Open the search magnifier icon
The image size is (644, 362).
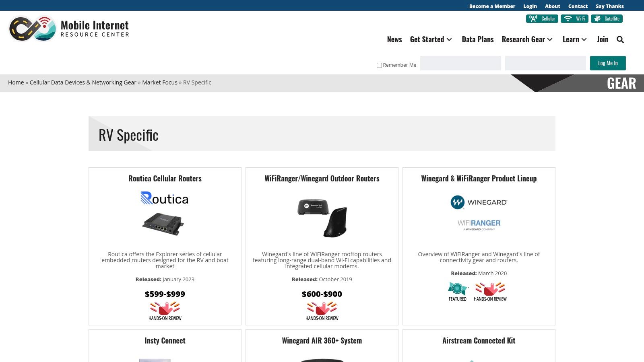[620, 39]
